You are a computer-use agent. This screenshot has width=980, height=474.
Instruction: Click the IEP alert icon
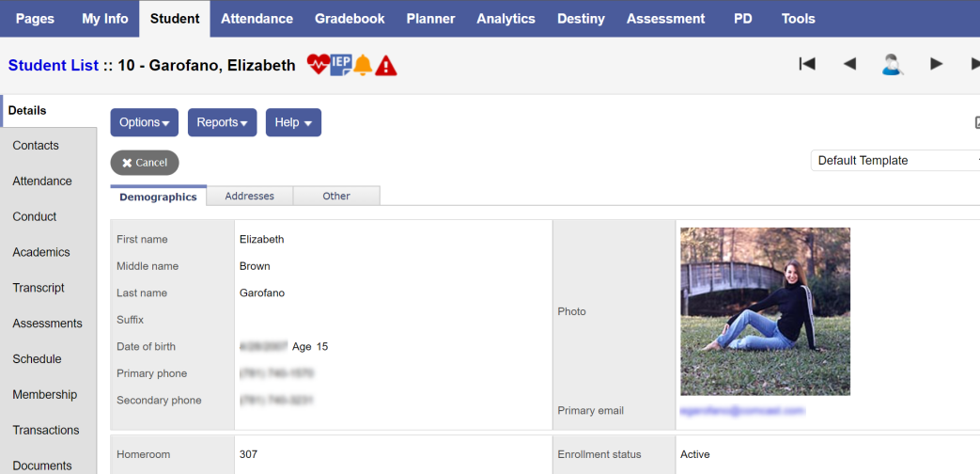(x=341, y=64)
